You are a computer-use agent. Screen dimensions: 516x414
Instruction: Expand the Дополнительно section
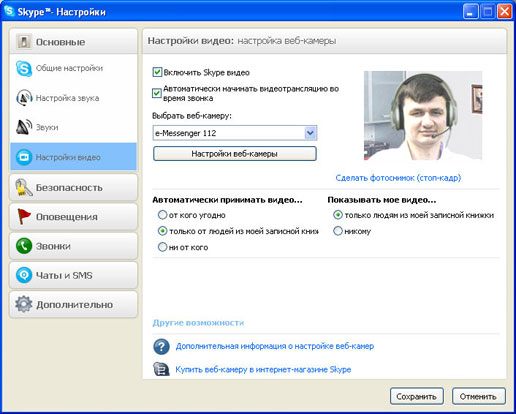(73, 304)
